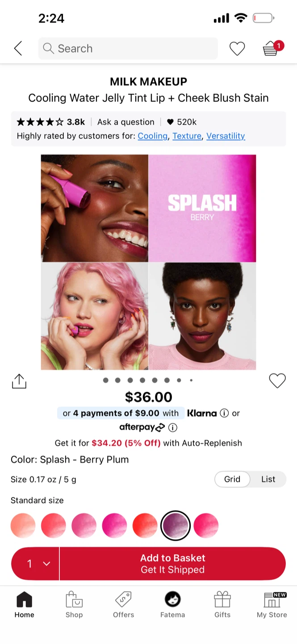Open the Fatema profile tab
This screenshot has width=297, height=644.
[x=173, y=605]
